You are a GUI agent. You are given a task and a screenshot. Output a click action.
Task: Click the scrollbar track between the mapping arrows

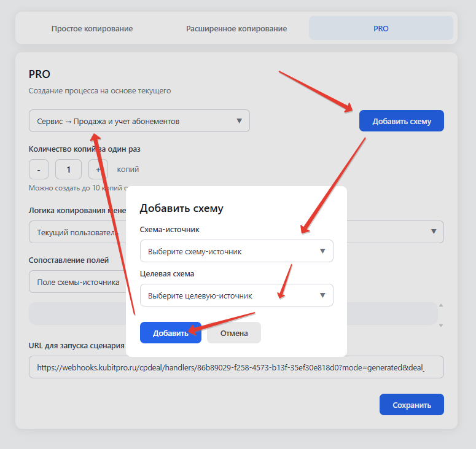[441, 314]
